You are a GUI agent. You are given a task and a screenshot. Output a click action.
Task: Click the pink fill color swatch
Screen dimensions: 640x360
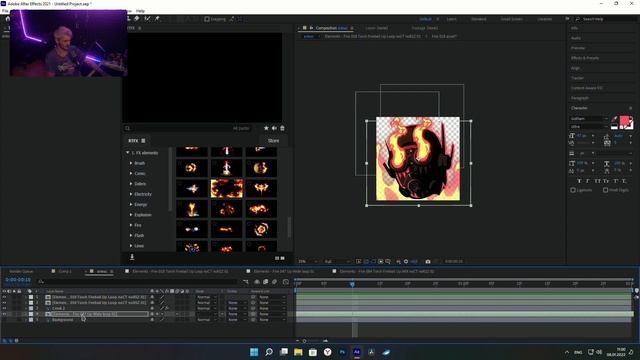click(x=624, y=120)
